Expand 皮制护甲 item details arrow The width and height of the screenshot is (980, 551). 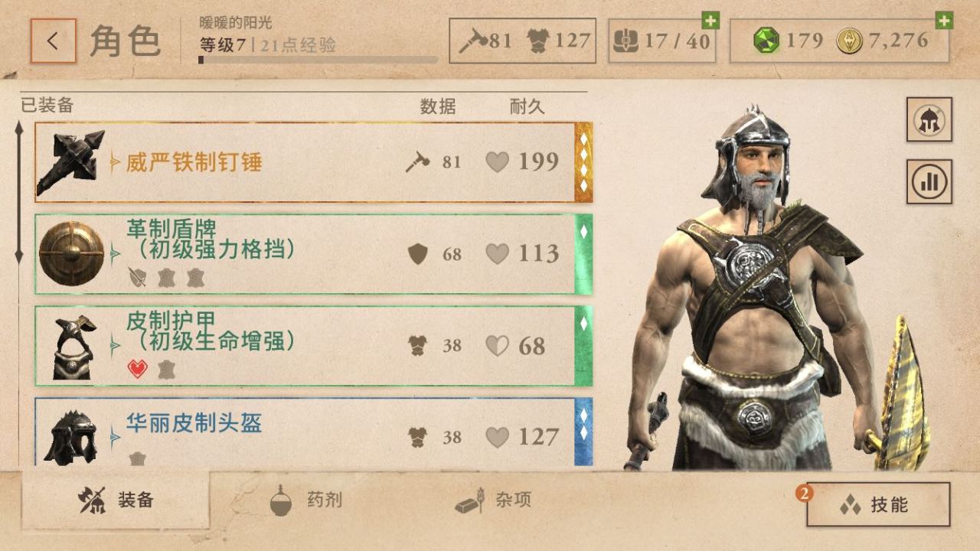coord(116,346)
